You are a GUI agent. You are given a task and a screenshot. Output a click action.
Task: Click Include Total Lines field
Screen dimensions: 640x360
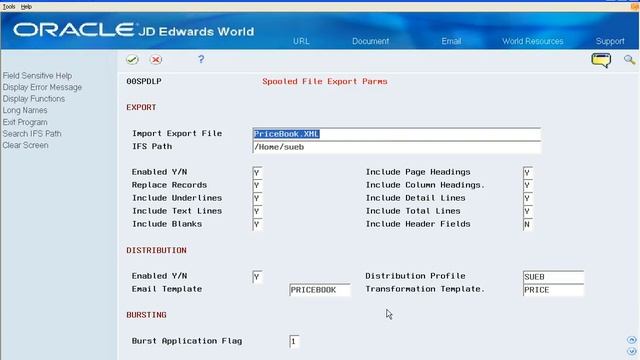tap(527, 211)
